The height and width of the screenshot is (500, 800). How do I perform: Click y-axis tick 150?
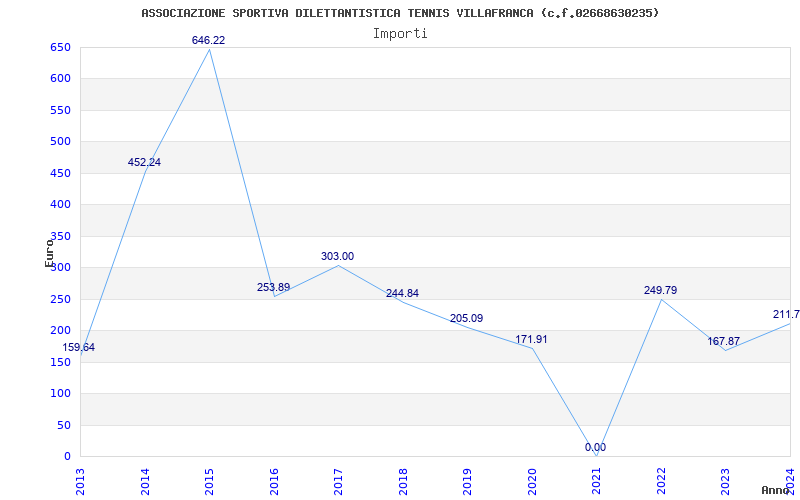(x=60, y=362)
